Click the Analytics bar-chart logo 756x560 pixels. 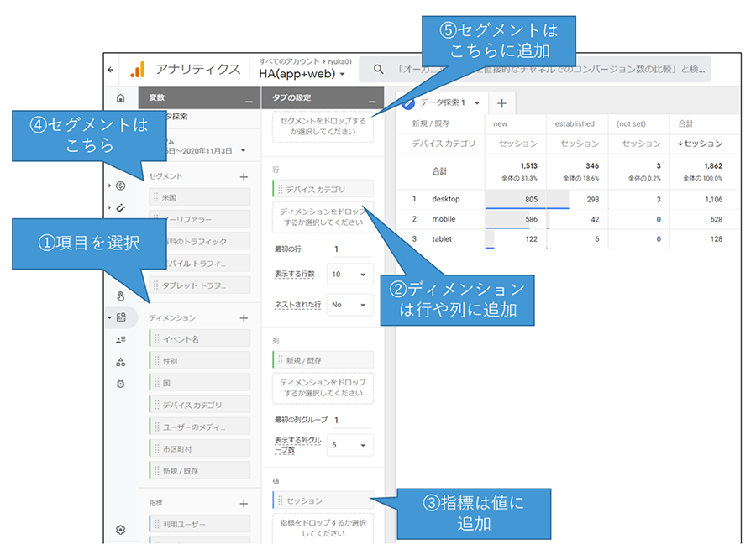[x=138, y=70]
